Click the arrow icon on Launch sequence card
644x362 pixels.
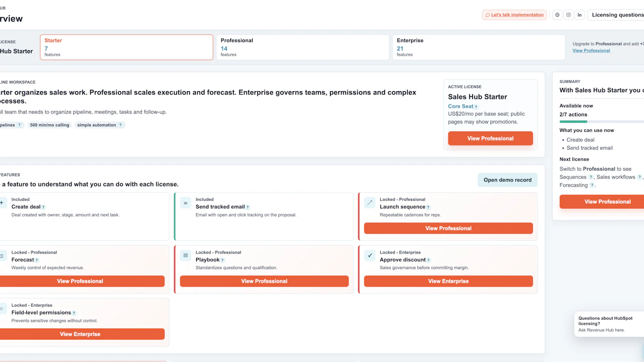(x=370, y=203)
